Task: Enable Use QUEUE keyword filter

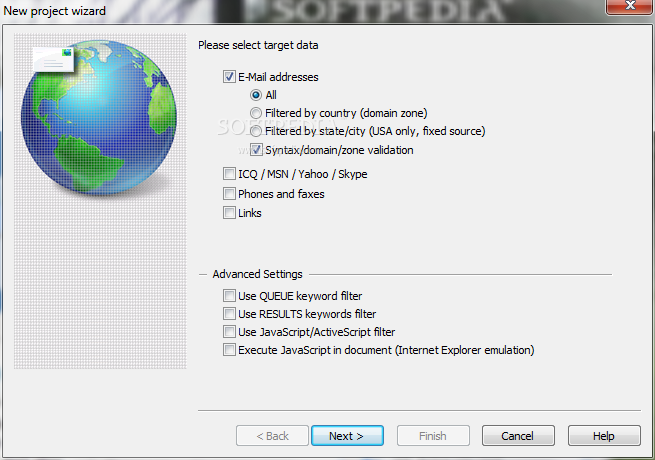Action: pos(229,296)
